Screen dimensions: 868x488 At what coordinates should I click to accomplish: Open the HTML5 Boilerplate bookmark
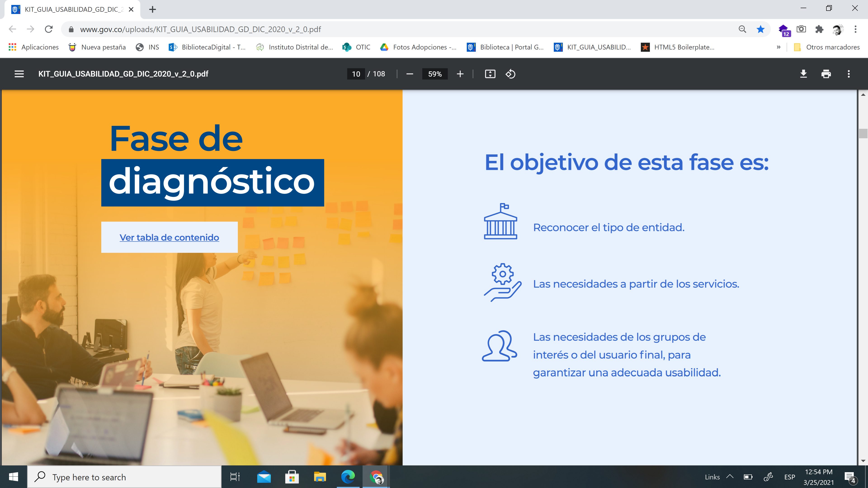(678, 47)
